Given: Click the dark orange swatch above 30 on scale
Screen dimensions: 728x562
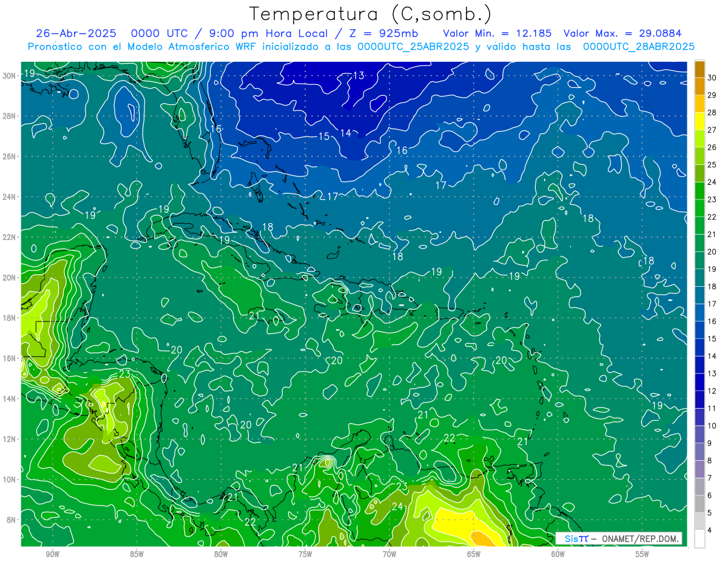Looking at the screenshot, I should (x=699, y=69).
